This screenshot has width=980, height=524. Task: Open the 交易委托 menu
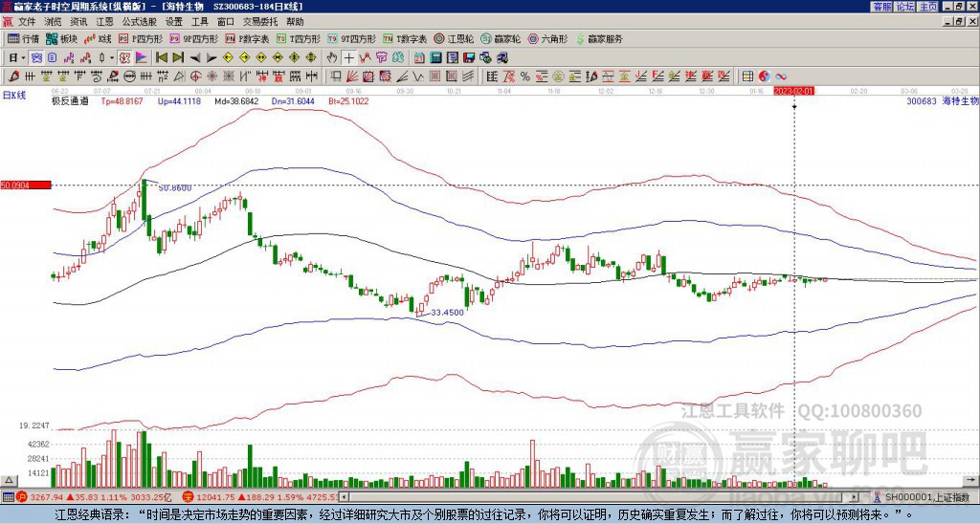coord(261,21)
